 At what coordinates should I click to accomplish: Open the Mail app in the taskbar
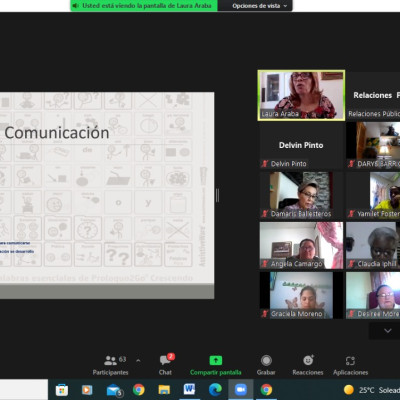(114, 390)
